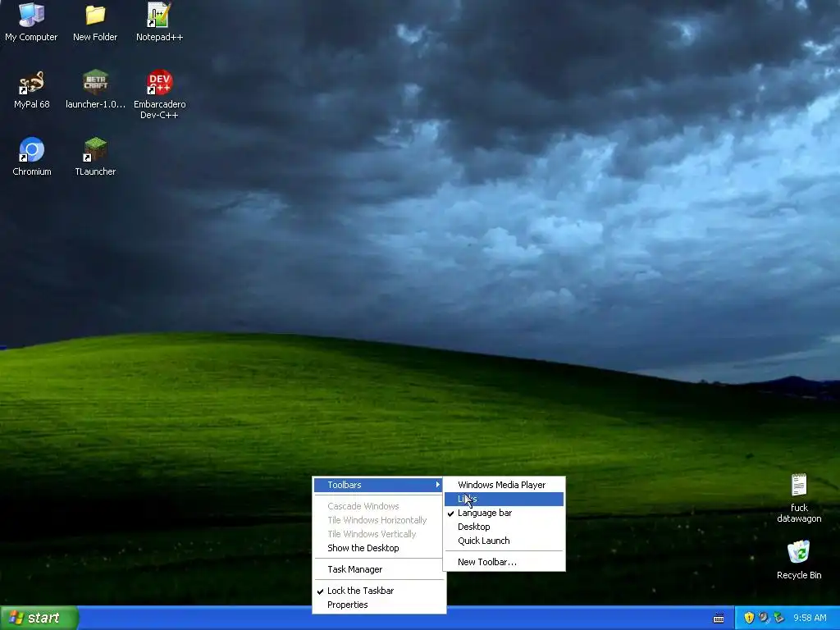This screenshot has height=630, width=840.
Task: Uncheck Lock the Taskbar
Action: (x=379, y=591)
